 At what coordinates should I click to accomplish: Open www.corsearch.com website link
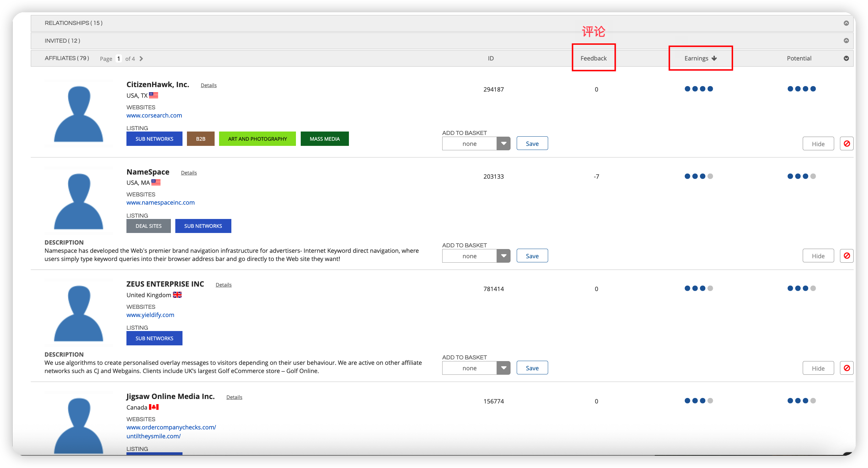point(154,115)
